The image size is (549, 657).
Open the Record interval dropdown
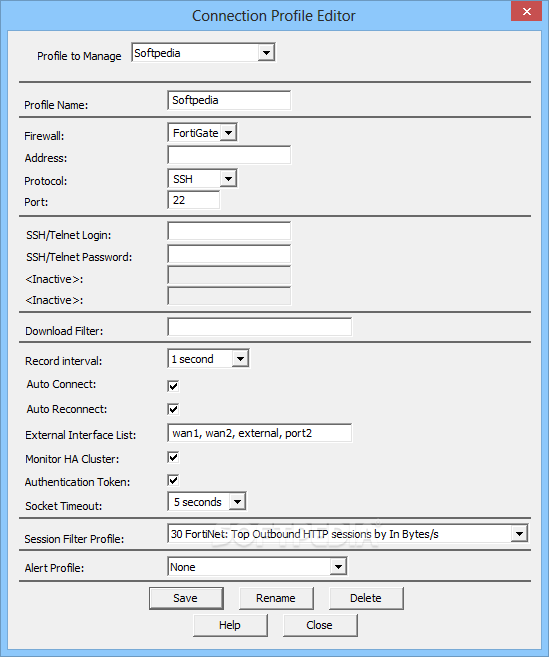click(x=208, y=359)
